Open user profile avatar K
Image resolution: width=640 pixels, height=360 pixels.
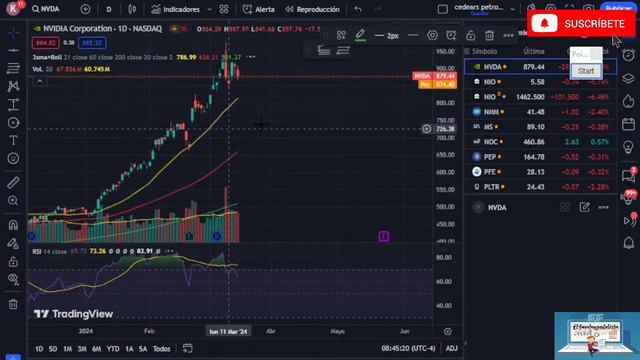(x=13, y=8)
